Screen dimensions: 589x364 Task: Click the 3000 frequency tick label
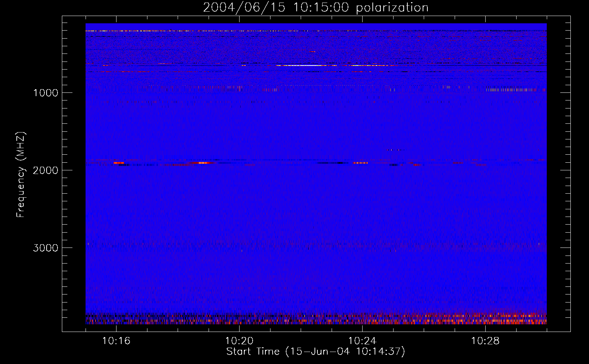point(46,248)
